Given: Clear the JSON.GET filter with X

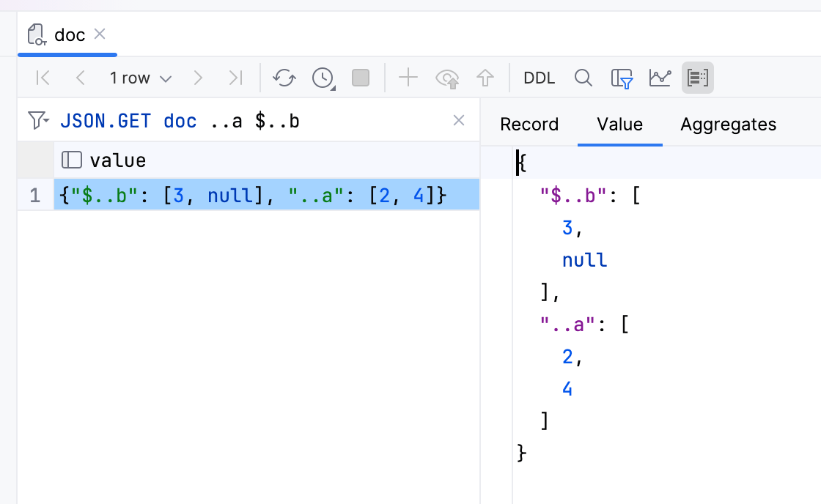Looking at the screenshot, I should (x=459, y=120).
